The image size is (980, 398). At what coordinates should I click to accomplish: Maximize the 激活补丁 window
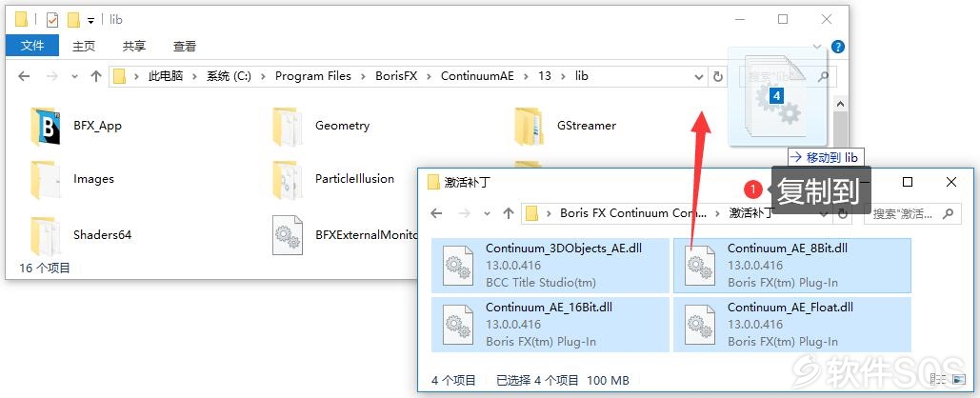coord(908,182)
